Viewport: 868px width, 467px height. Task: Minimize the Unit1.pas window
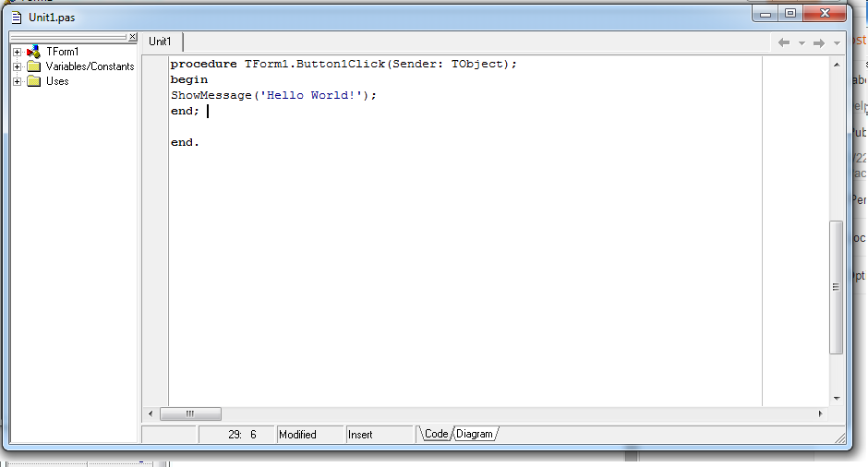tap(766, 14)
